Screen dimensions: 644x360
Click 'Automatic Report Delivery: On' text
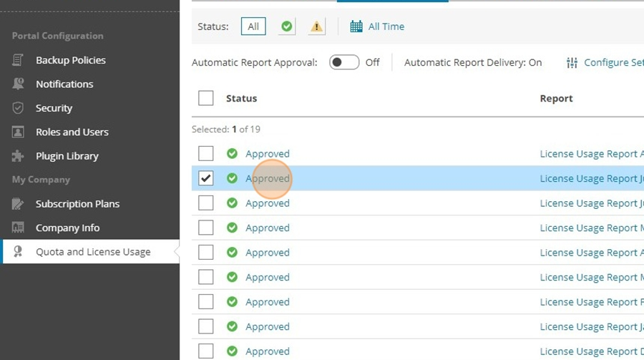click(x=473, y=62)
